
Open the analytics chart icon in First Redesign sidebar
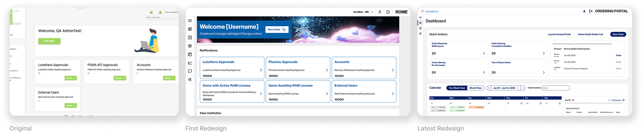[190, 63]
